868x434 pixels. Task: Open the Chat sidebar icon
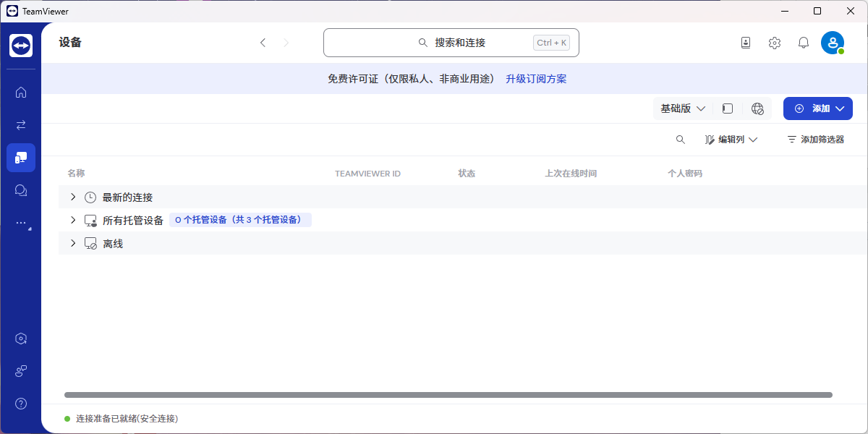point(21,190)
